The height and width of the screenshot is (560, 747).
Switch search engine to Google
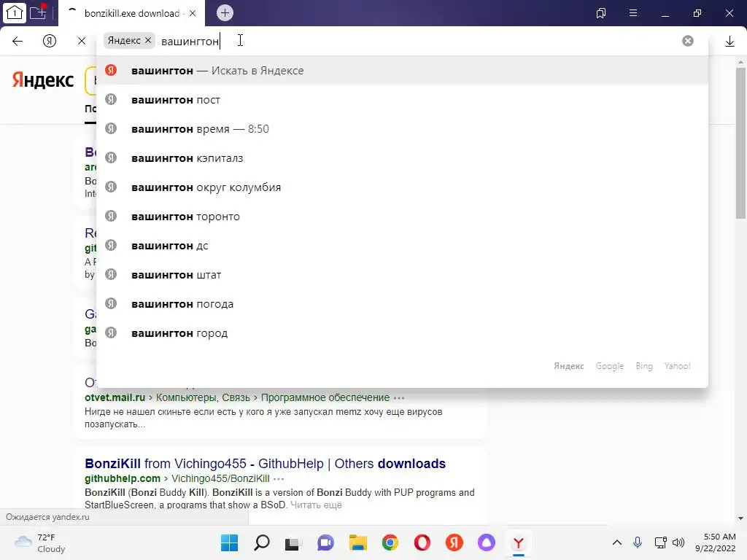(x=609, y=366)
